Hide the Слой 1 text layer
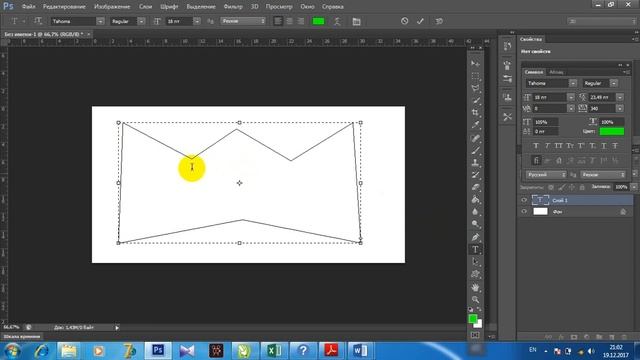 (524, 200)
